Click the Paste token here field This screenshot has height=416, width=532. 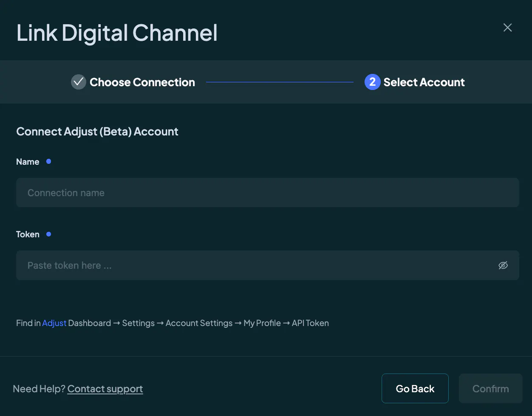pos(268,265)
